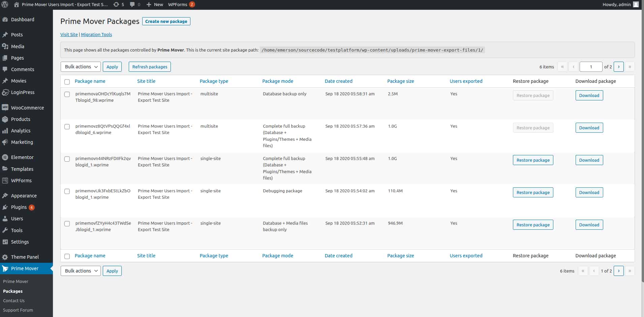
Task: Check the primemovn44NRzFDIIFk2qv package row
Action: [67, 159]
